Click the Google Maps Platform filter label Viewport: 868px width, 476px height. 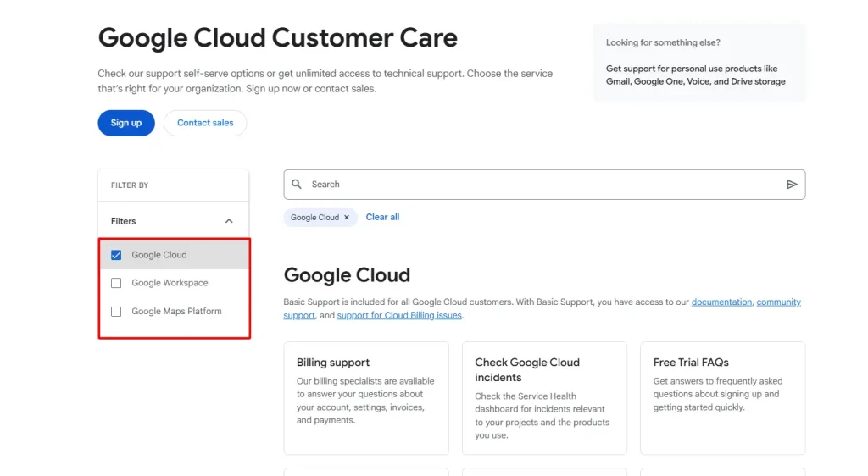[176, 311]
